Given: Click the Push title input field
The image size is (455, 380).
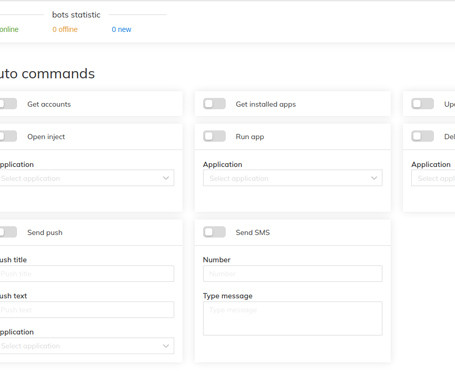Looking at the screenshot, I should (87, 274).
